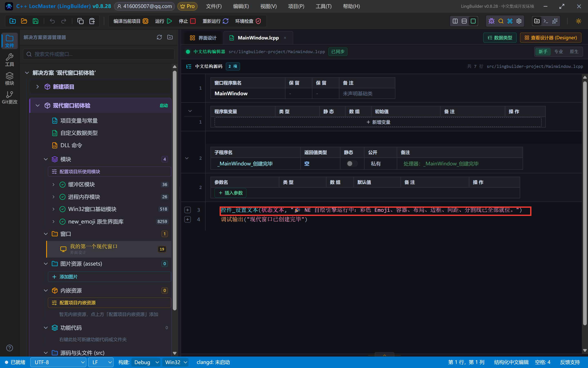Image resolution: width=588 pixels, height=368 pixels.
Task: Open the terminal prompt icon
Action: coord(546,21)
